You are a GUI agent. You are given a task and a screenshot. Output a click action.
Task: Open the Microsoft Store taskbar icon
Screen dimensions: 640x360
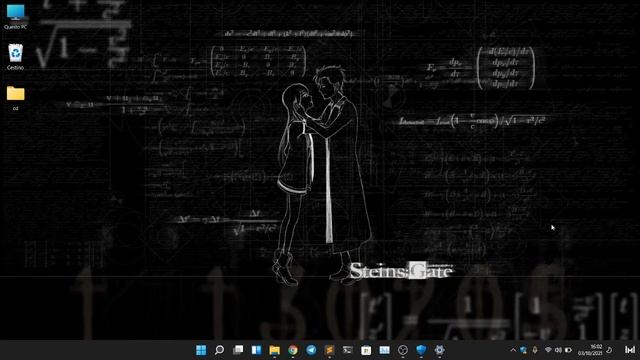tap(366, 350)
